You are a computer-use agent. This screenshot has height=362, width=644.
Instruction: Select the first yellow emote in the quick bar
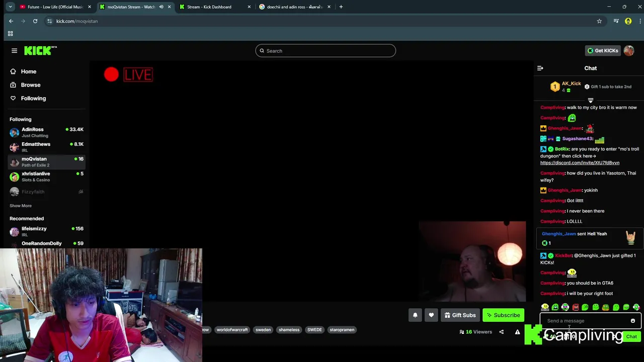(545, 307)
